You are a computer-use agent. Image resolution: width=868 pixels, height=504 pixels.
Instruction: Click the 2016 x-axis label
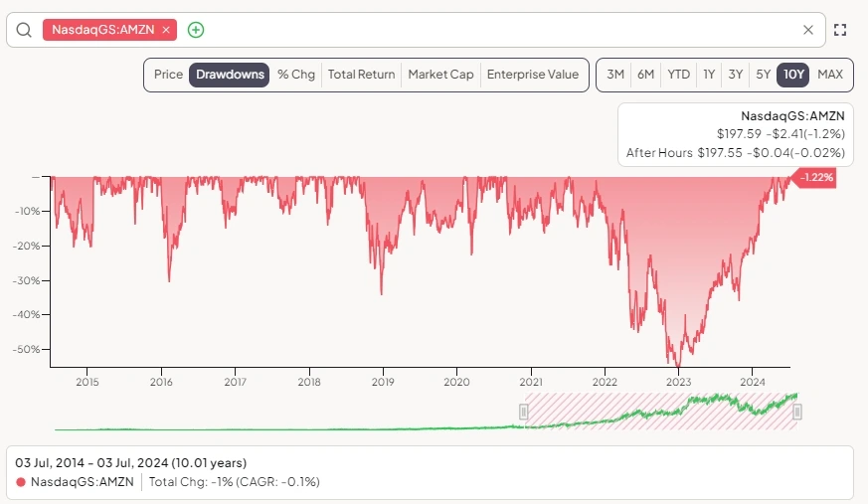tap(161, 382)
